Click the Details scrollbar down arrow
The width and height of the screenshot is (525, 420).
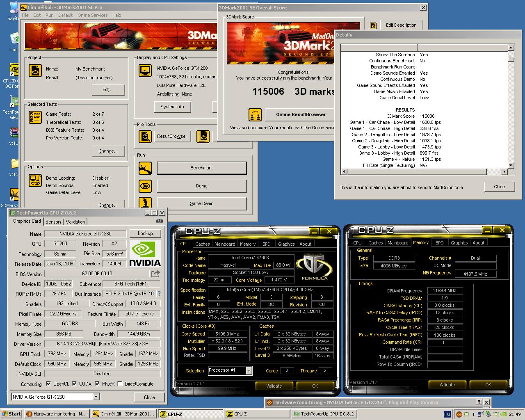511,165
